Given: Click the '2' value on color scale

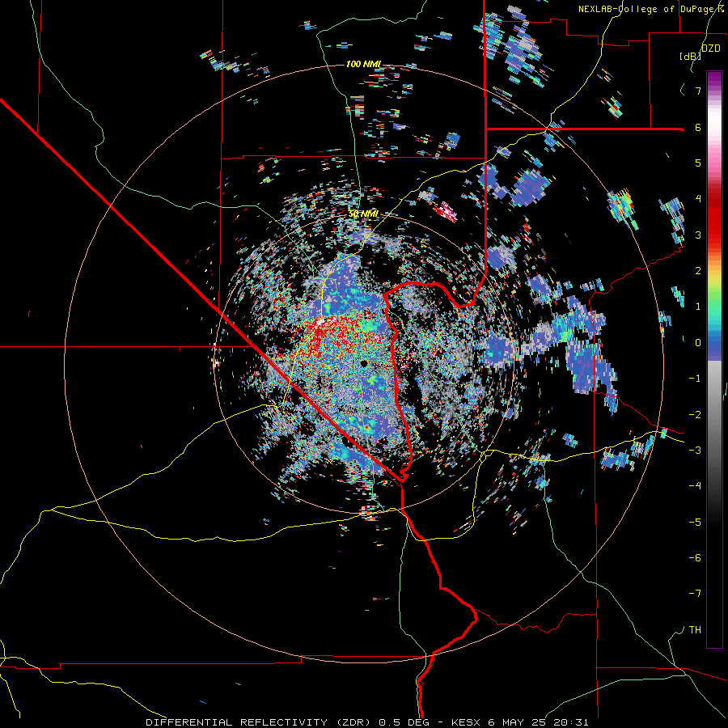Looking at the screenshot, I should pos(698,271).
